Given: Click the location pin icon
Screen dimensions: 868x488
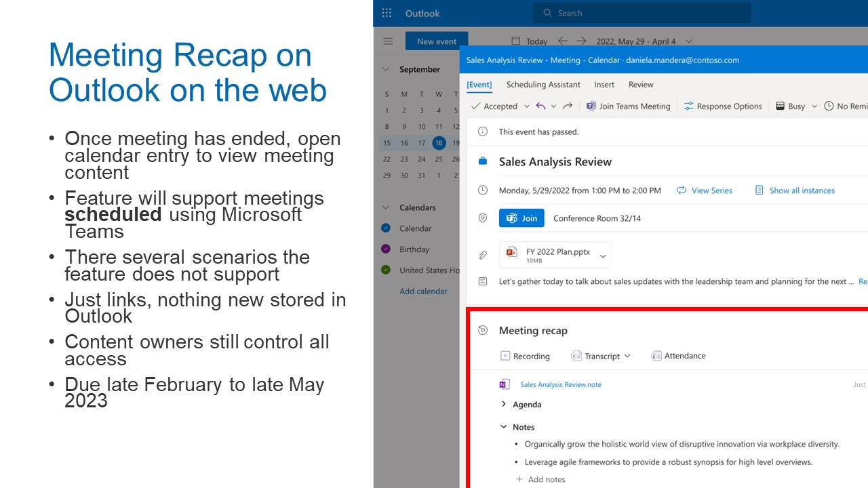Looking at the screenshot, I should click(483, 218).
